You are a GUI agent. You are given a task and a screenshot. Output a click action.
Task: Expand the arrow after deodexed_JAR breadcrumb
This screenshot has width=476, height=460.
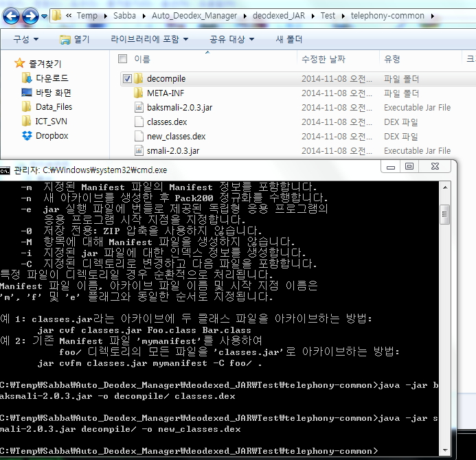pos(313,16)
